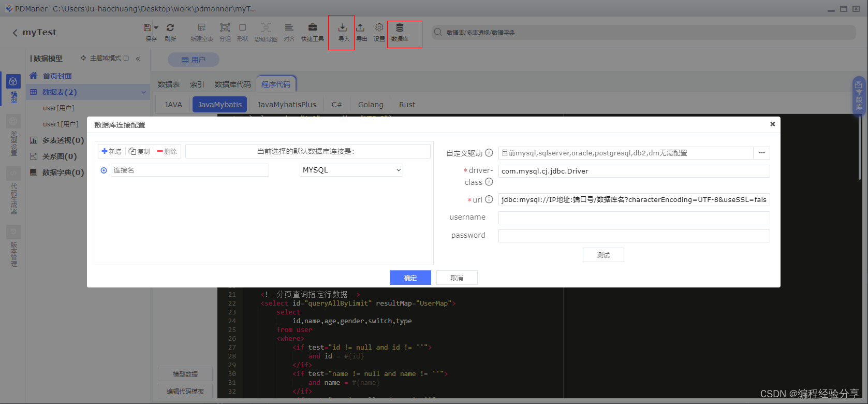Switch to the 数据库代码 tab
The width and height of the screenshot is (868, 404).
233,84
